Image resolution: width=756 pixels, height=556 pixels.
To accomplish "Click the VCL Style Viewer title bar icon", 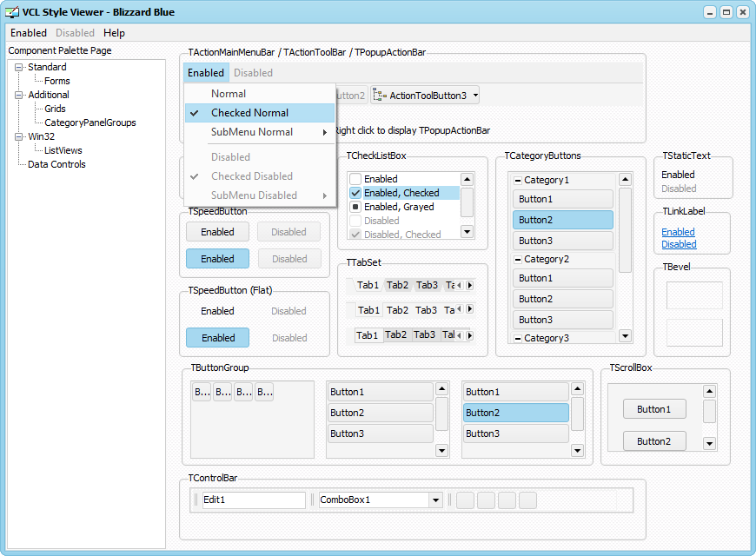I will pyautogui.click(x=12, y=12).
